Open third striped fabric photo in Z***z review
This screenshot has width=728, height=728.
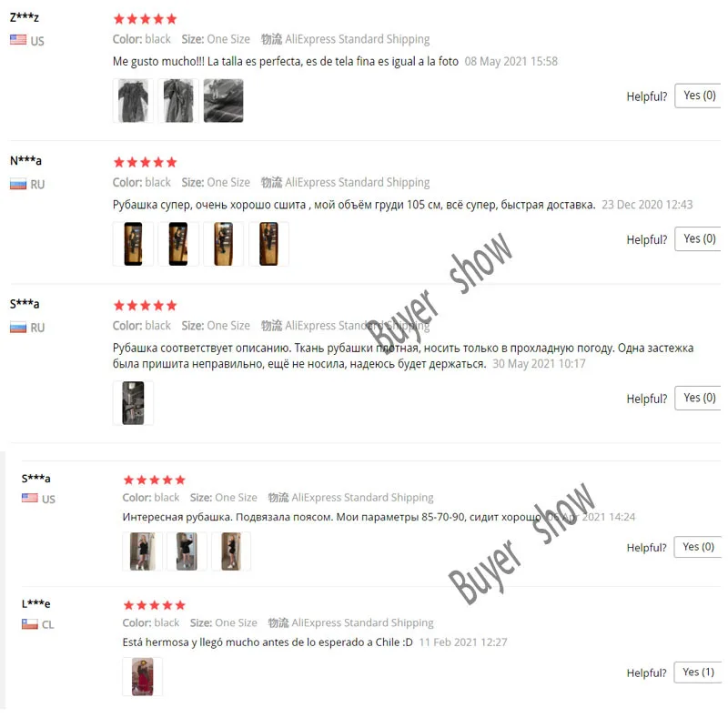(223, 101)
